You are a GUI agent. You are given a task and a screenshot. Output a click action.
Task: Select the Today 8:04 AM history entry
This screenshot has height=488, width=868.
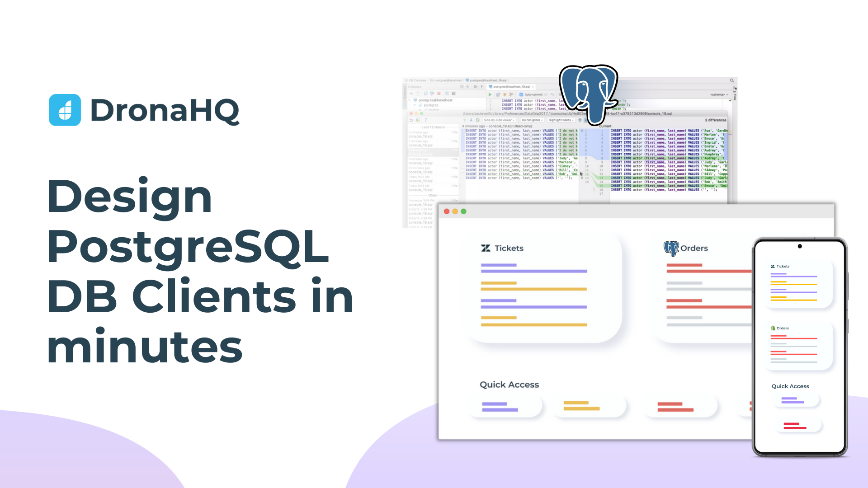(433, 188)
